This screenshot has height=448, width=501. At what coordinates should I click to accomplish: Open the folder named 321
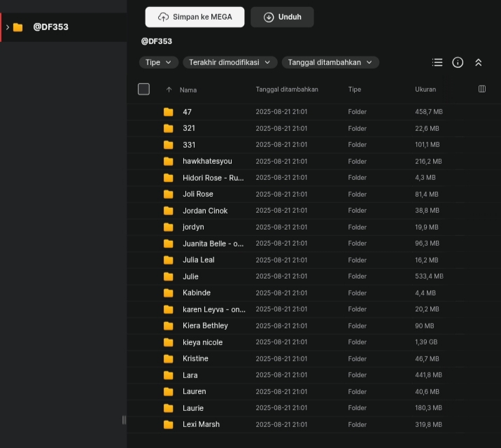pos(189,129)
